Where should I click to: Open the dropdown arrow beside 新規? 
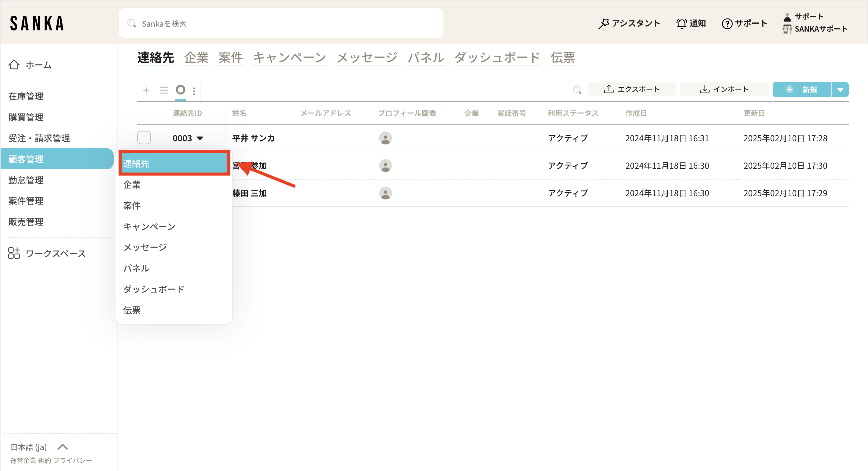[x=840, y=90]
